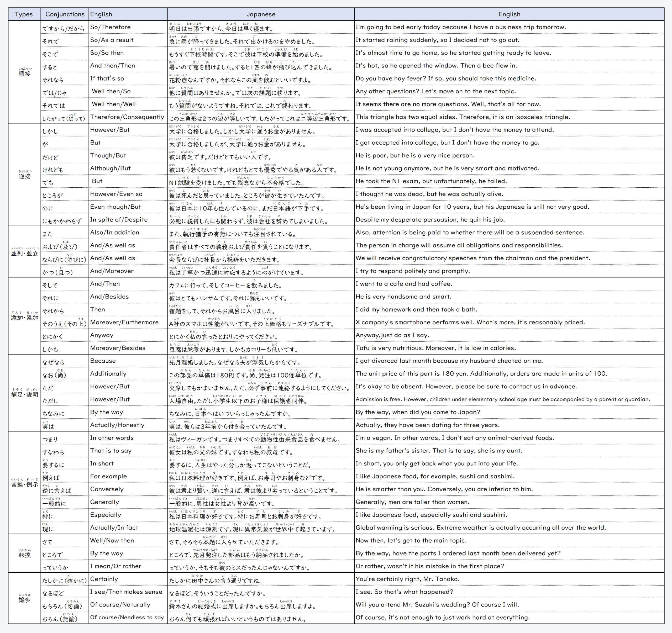Select the type cell '添加・累加'
The width and height of the screenshot is (672, 633).
[x=24, y=316]
